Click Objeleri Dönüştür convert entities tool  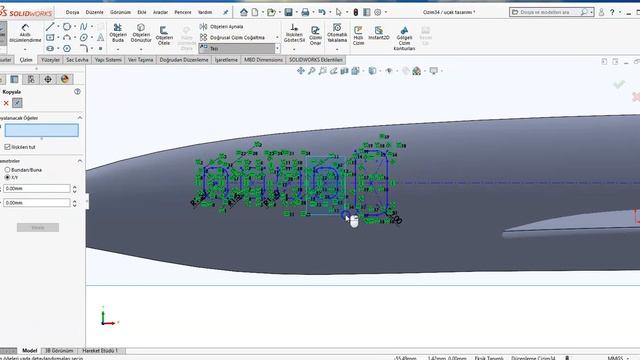pyautogui.click(x=141, y=33)
